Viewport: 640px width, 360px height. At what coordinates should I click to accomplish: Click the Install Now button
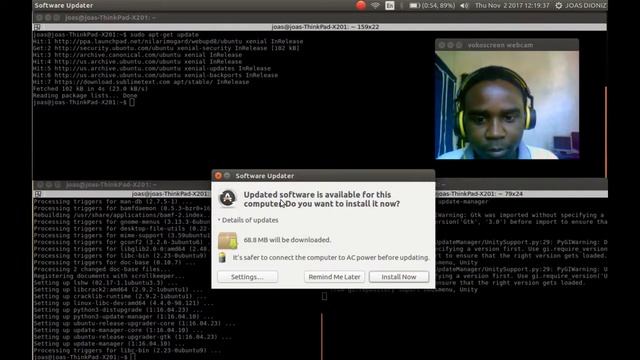click(399, 277)
